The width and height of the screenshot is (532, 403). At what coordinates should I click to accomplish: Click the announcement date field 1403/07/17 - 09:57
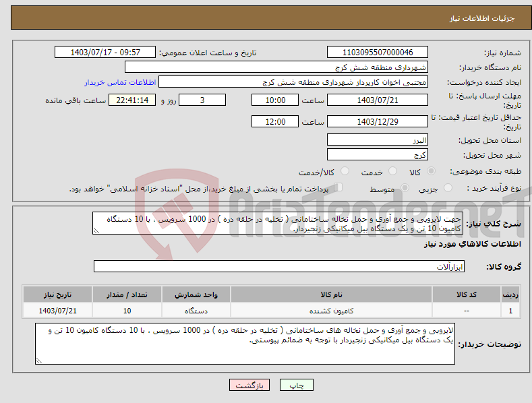pyautogui.click(x=105, y=53)
